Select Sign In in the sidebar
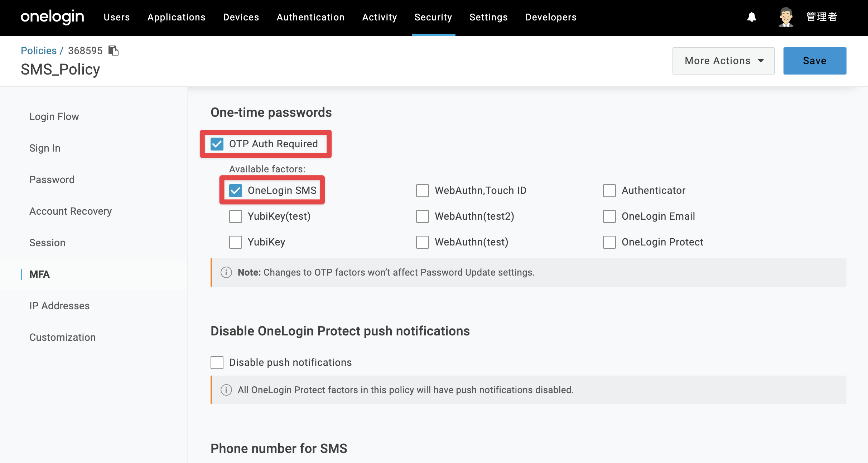 (45, 148)
